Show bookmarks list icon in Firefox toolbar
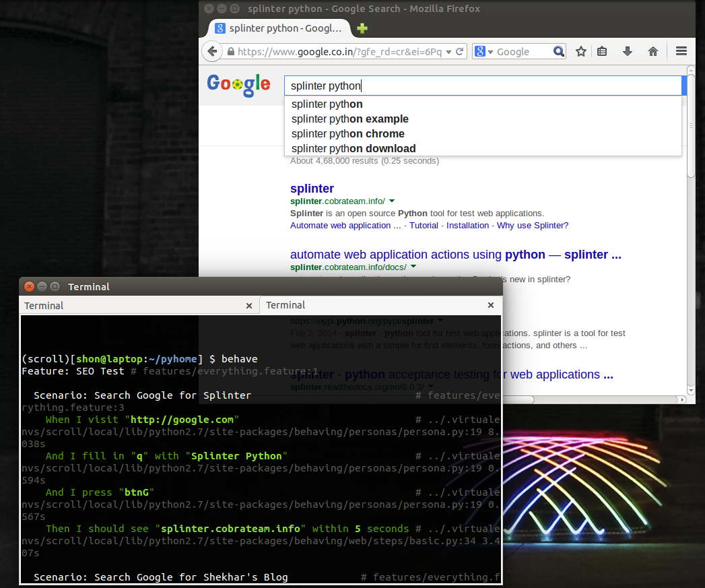The width and height of the screenshot is (705, 588). coord(603,52)
